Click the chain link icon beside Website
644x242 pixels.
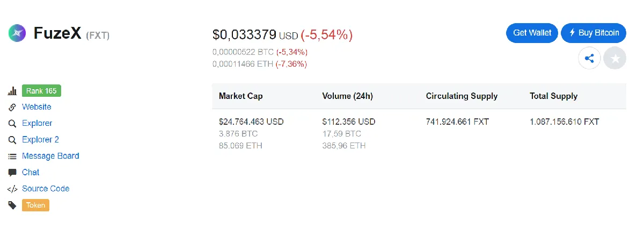coord(12,107)
